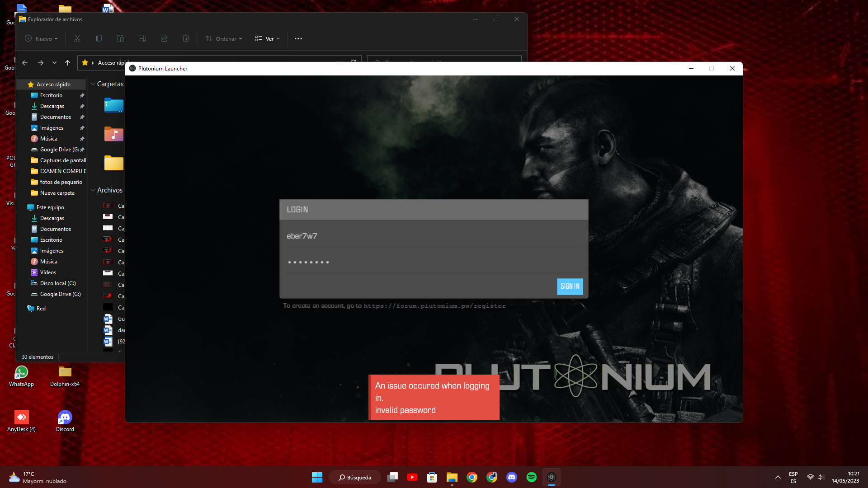Open Microsoft Store from the taskbar
This screenshot has height=488, width=868.
coord(432,477)
